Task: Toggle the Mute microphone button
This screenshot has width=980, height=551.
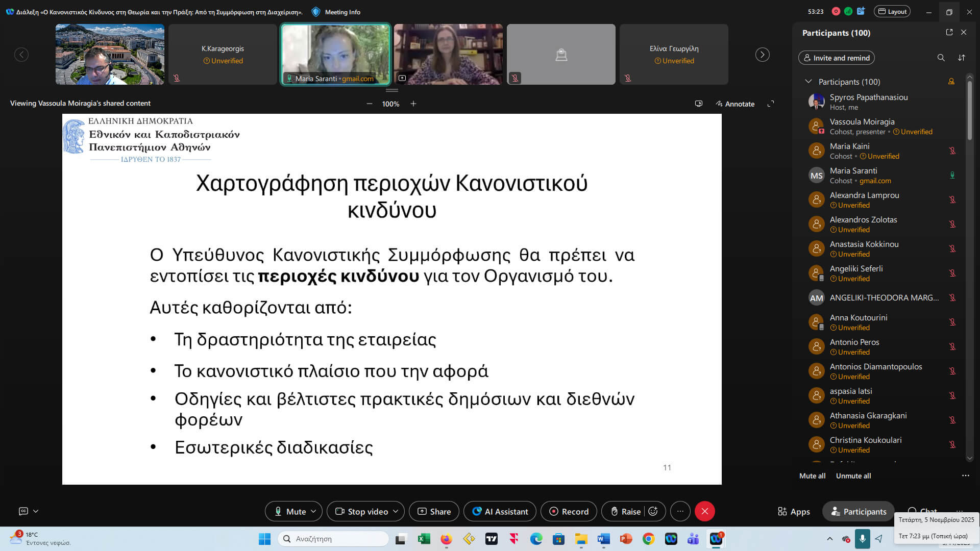Action: (290, 511)
